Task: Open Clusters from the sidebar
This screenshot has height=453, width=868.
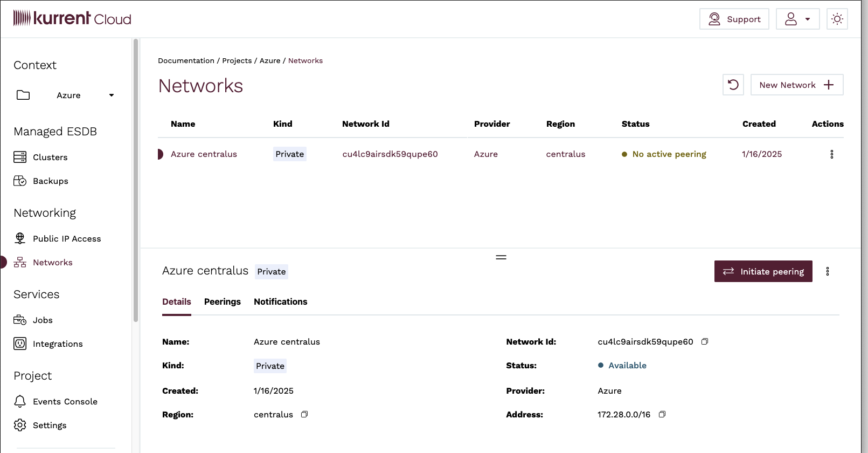Action: [50, 157]
